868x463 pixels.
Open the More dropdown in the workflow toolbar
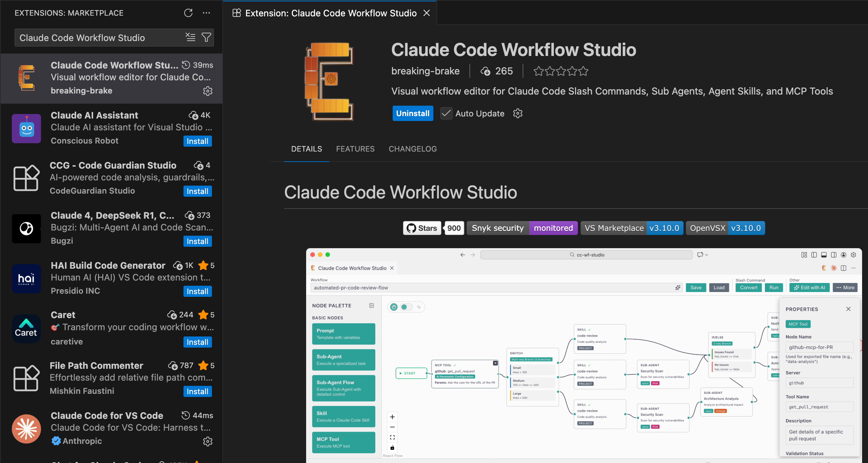[x=846, y=287]
